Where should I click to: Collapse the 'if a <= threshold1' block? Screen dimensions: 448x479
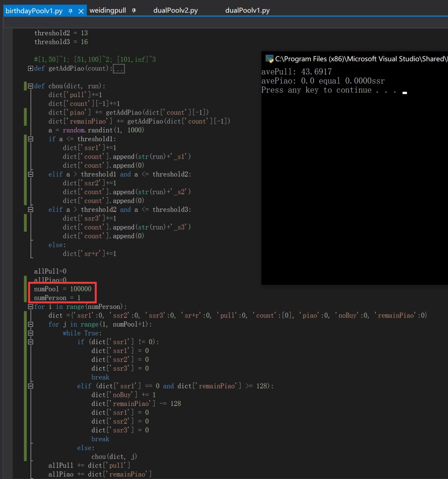point(30,139)
